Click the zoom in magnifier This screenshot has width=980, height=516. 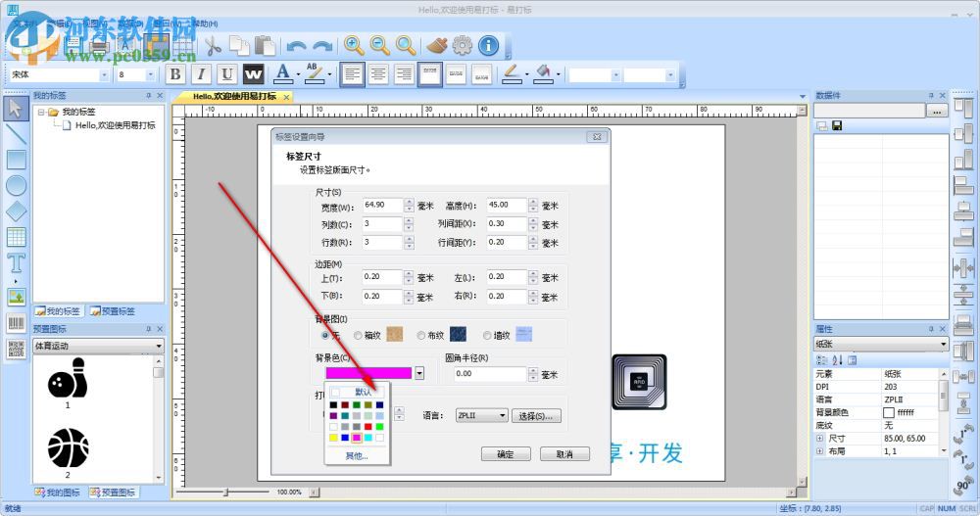pyautogui.click(x=354, y=46)
